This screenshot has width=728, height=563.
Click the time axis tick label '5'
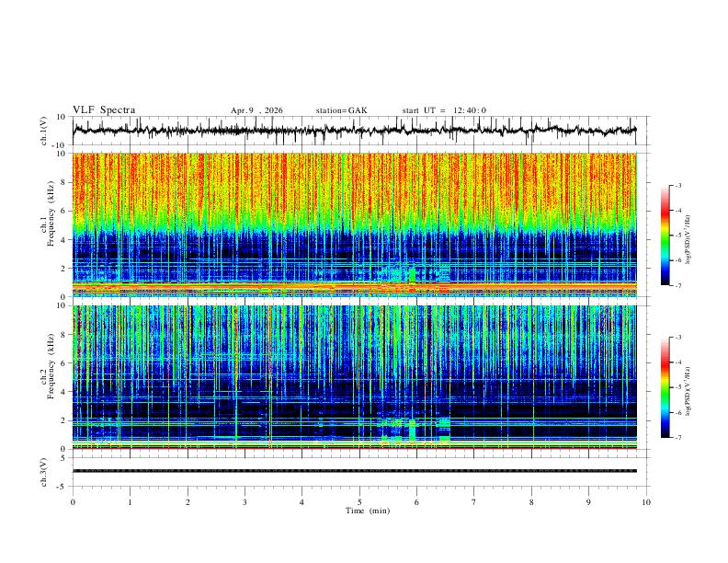pos(359,502)
